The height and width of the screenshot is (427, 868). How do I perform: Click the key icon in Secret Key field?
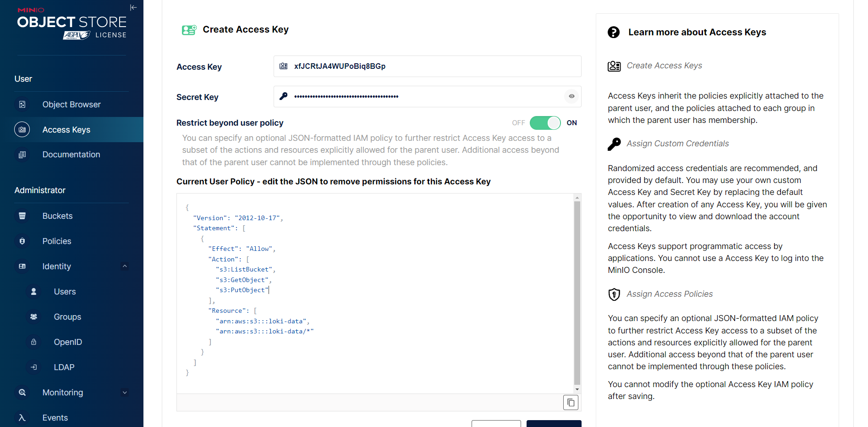click(284, 96)
